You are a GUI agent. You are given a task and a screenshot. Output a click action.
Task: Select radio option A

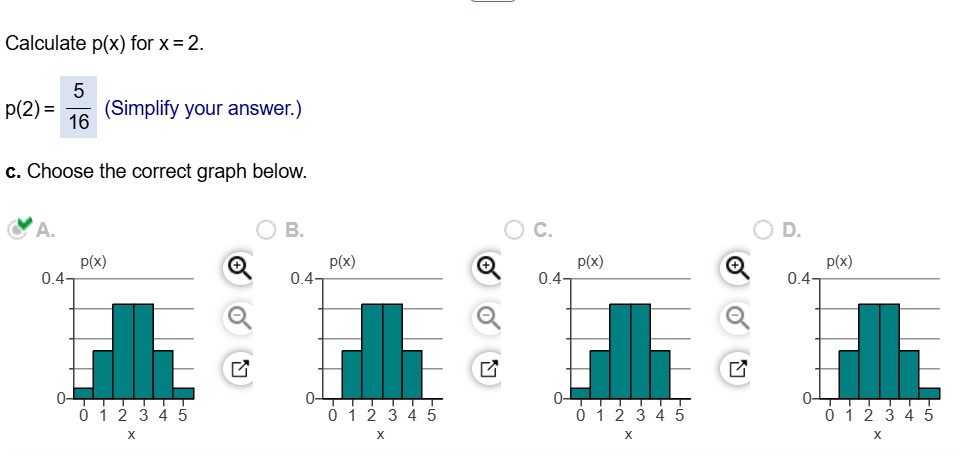(x=16, y=230)
